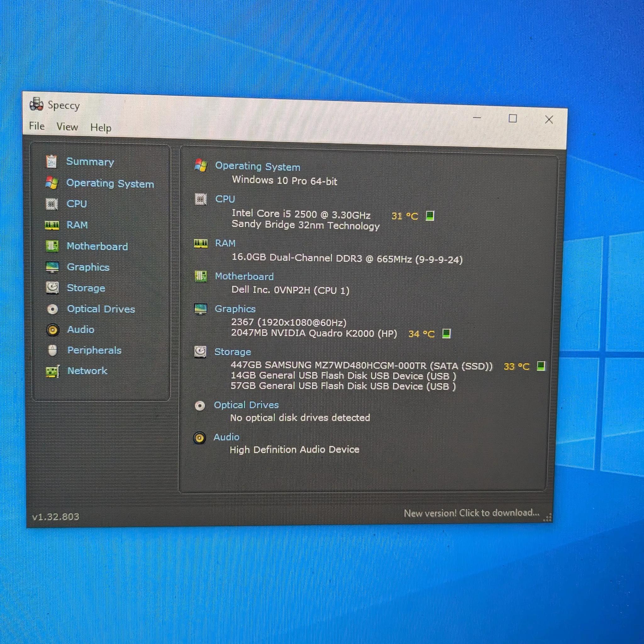Click the CPU icon in the summary pane
This screenshot has height=644, width=644.
click(x=201, y=199)
